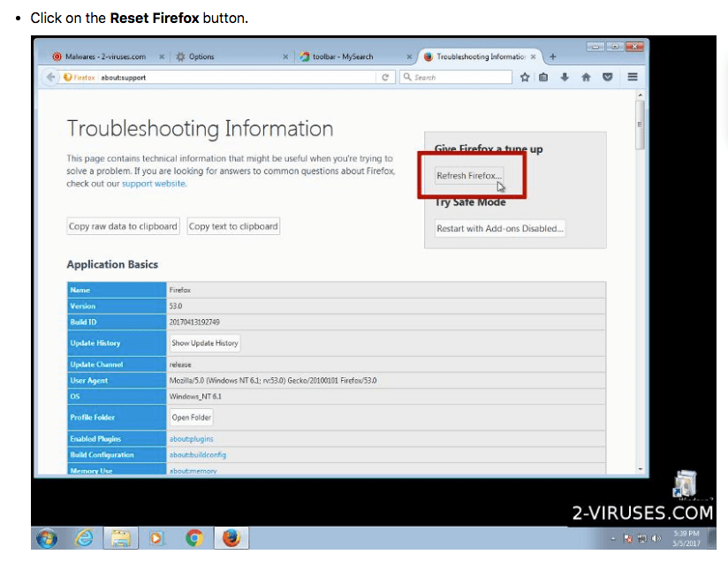This screenshot has height=562, width=728.
Task: Open the about:buildconfig link
Action: [198, 455]
